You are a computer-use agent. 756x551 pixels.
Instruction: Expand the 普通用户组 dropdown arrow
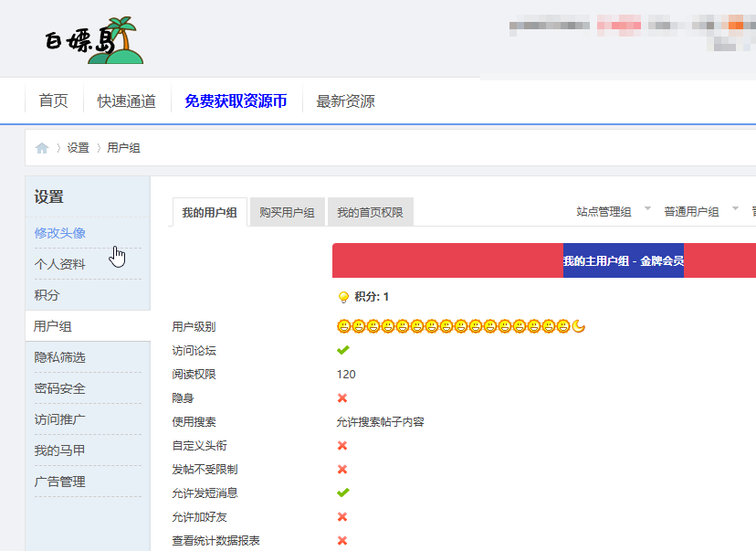(735, 208)
